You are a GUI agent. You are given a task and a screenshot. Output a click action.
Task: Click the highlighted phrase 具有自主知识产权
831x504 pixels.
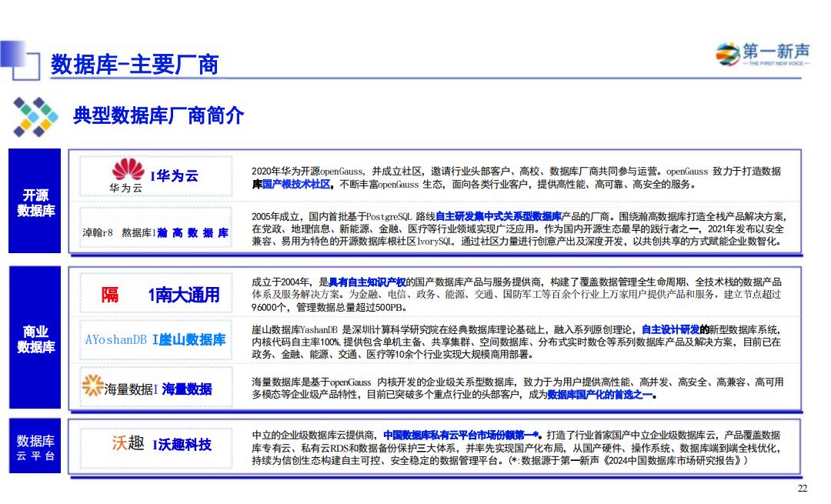[x=367, y=282]
